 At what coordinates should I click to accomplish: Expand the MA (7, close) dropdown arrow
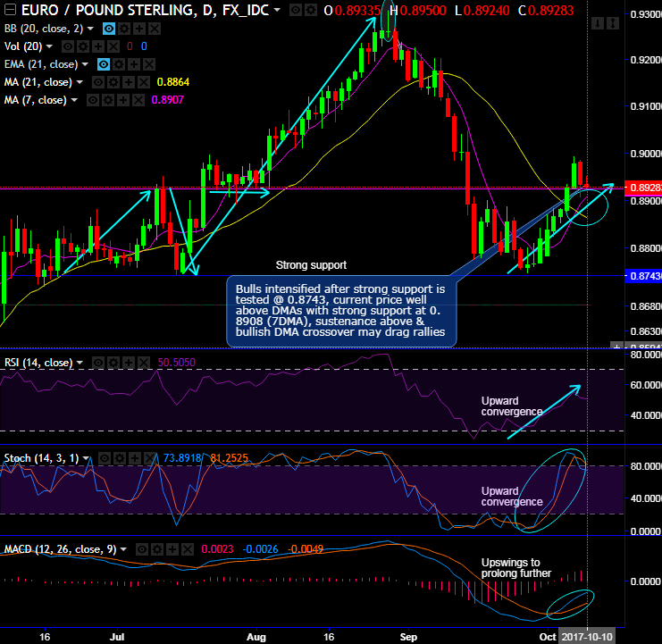(74, 100)
